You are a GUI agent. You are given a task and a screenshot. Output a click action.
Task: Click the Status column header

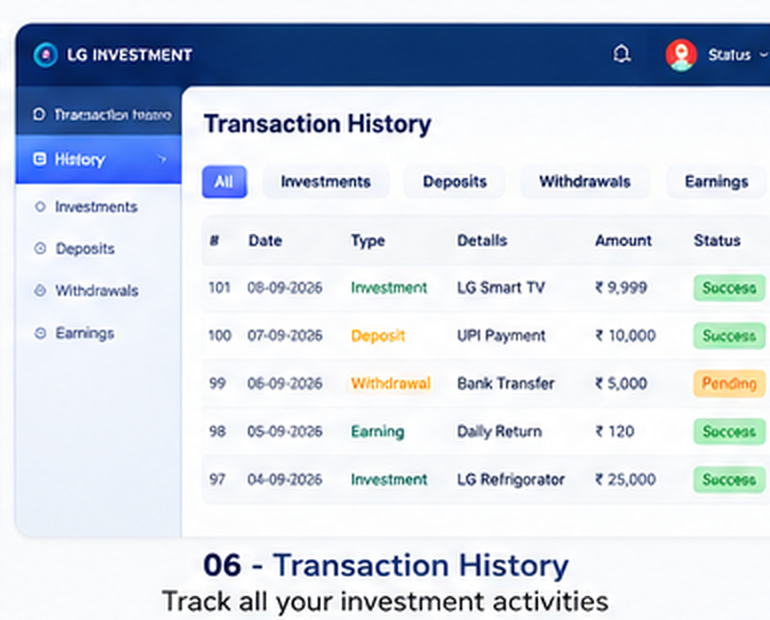click(x=717, y=241)
